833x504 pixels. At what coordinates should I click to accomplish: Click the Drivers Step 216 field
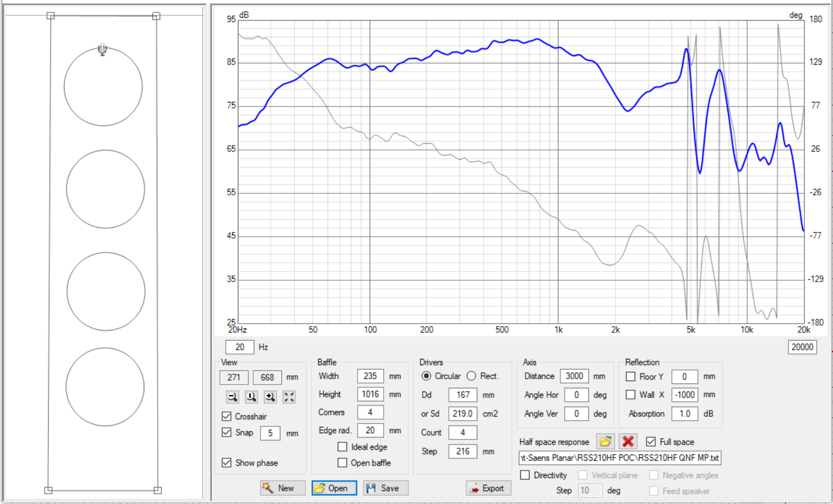[463, 451]
